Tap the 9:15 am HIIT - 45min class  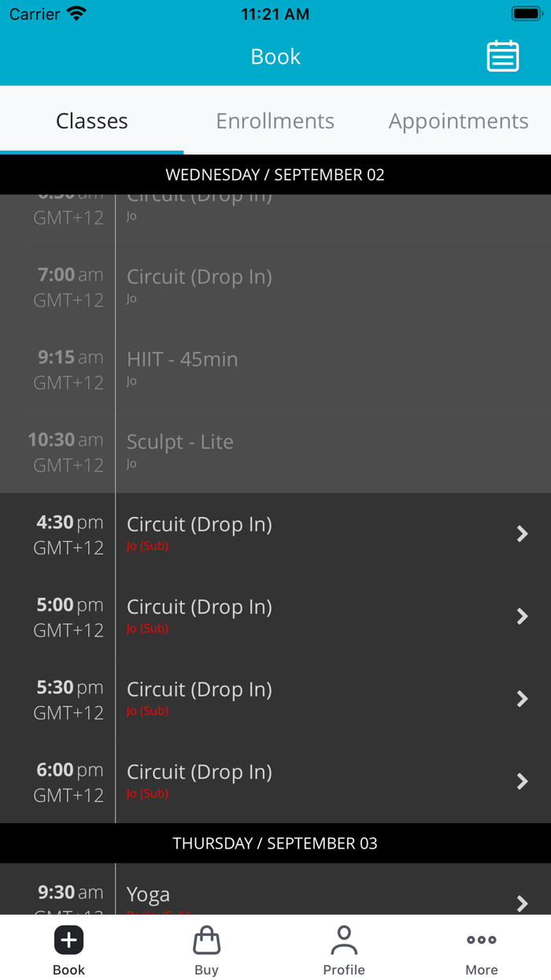pos(182,360)
